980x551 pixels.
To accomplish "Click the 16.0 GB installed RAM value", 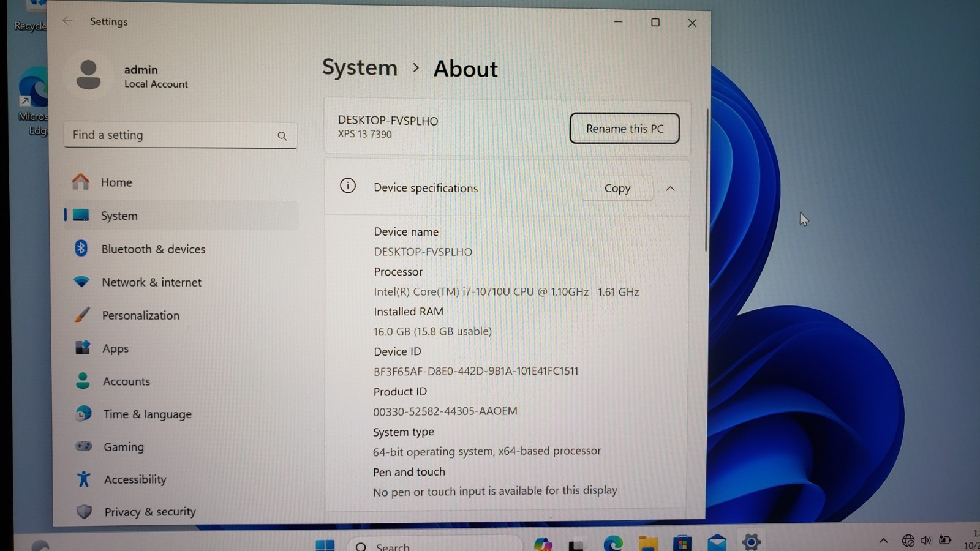I will [x=432, y=331].
